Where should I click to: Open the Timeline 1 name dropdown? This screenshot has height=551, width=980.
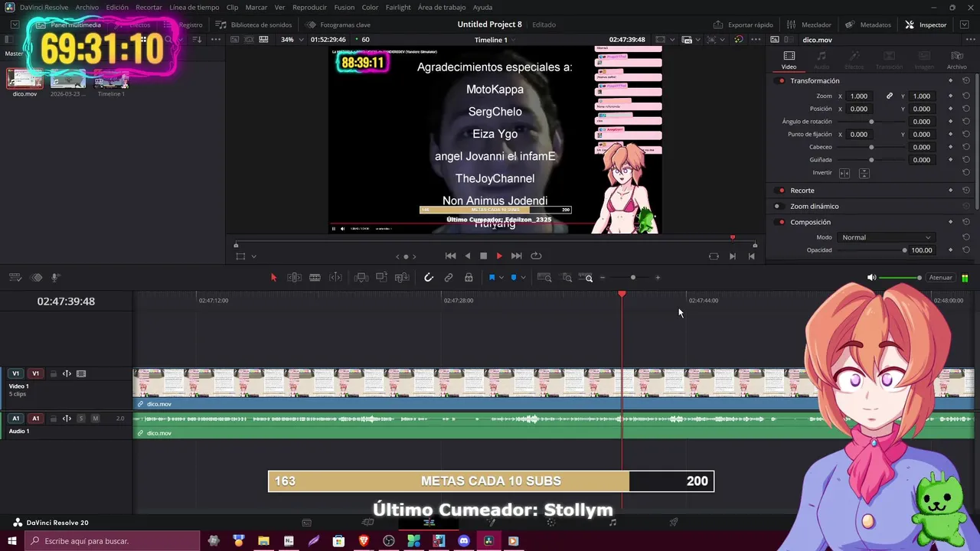[495, 40]
